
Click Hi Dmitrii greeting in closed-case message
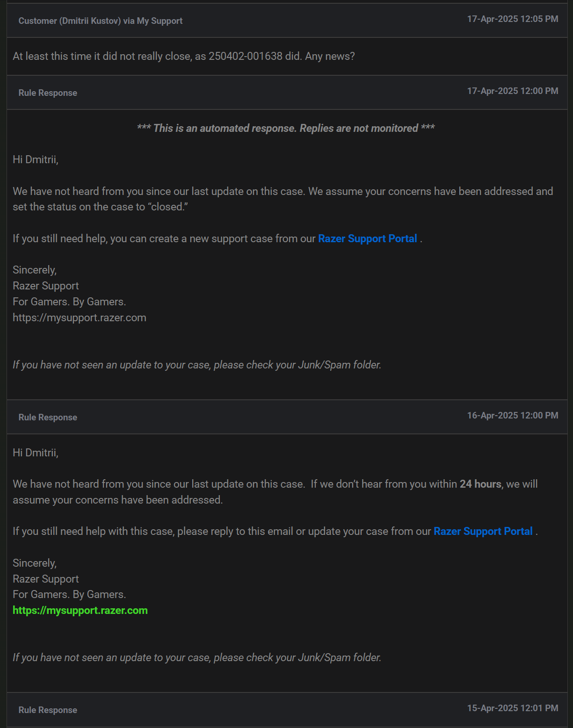click(36, 159)
